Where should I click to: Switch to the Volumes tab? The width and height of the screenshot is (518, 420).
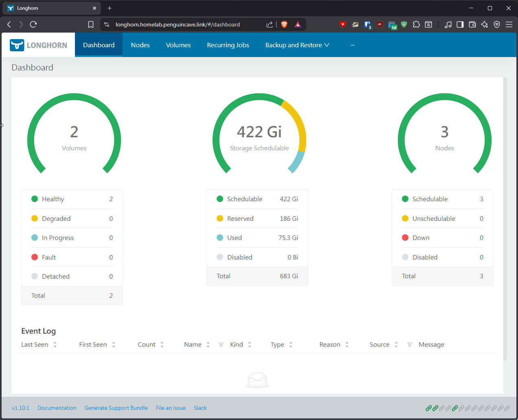click(x=178, y=45)
